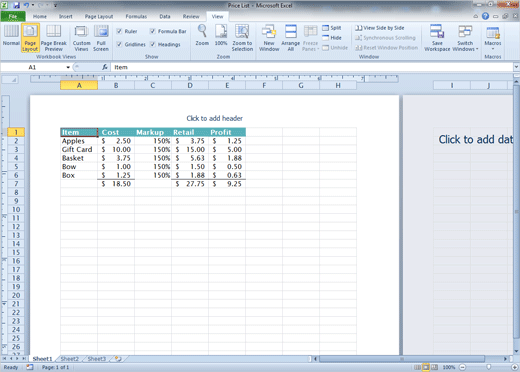This screenshot has width=520, height=372.
Task: Open the Zoom dialog magnifier
Action: pos(202,35)
